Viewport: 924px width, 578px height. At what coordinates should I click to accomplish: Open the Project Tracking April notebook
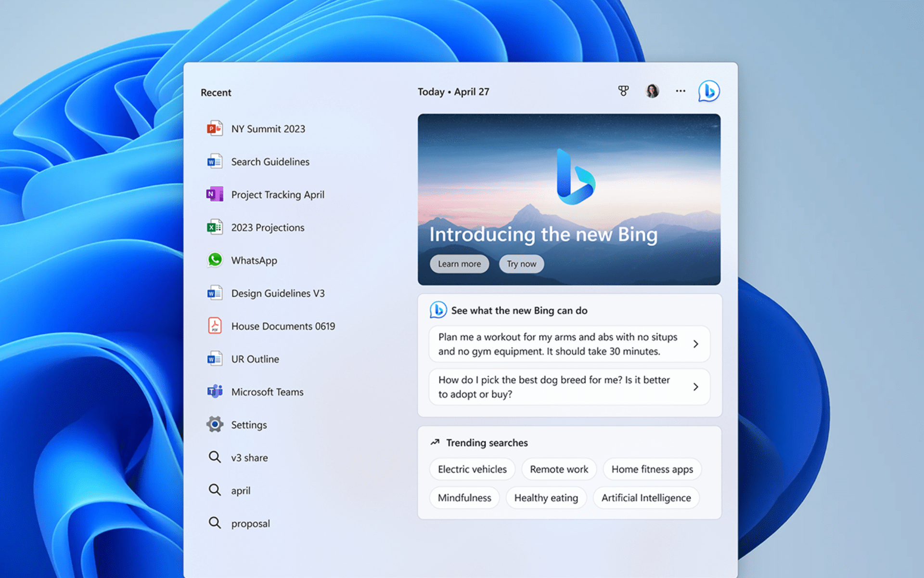coord(278,195)
